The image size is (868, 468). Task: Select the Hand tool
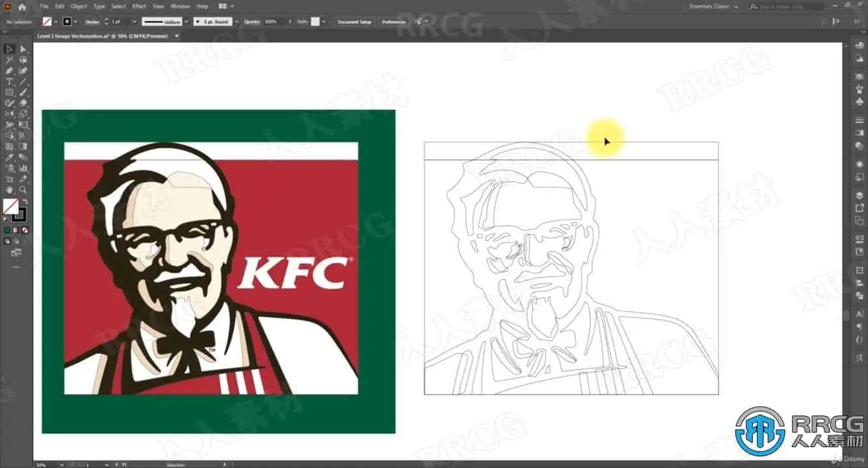click(x=10, y=190)
